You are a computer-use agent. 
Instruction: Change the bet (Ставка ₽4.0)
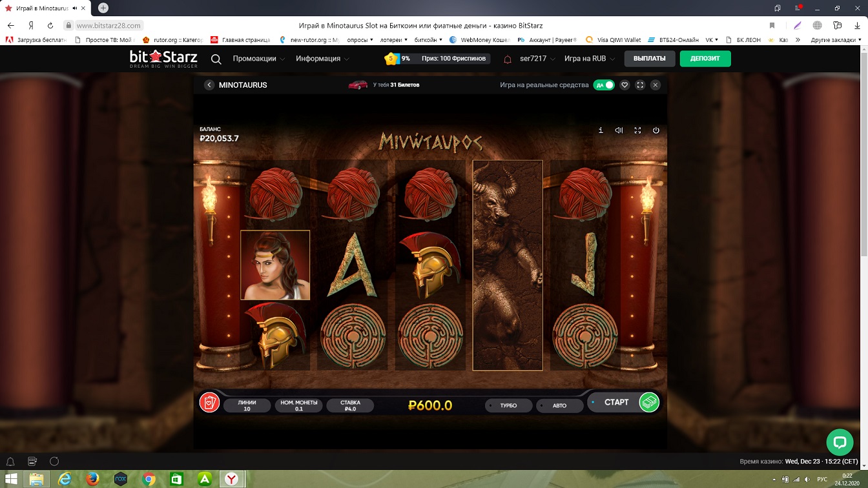(350, 405)
